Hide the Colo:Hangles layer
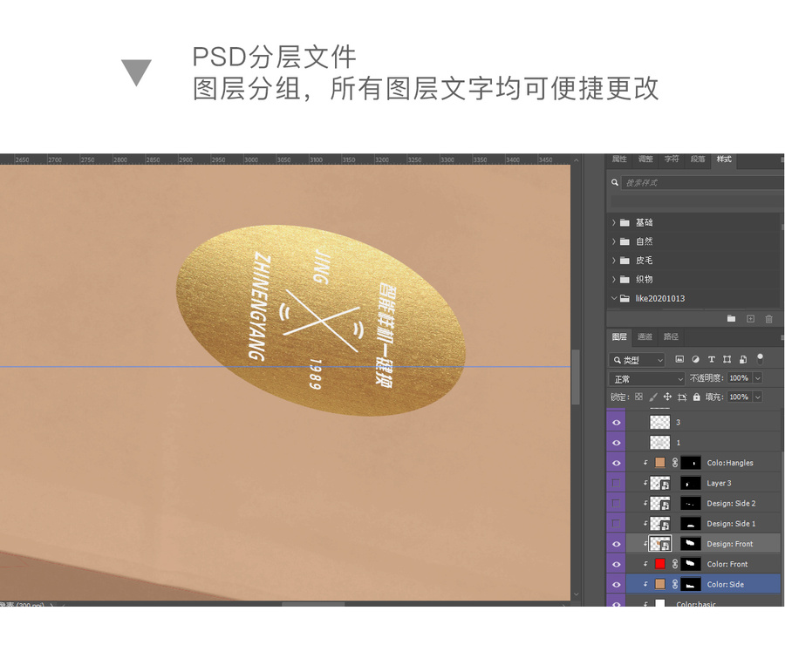 (x=617, y=463)
